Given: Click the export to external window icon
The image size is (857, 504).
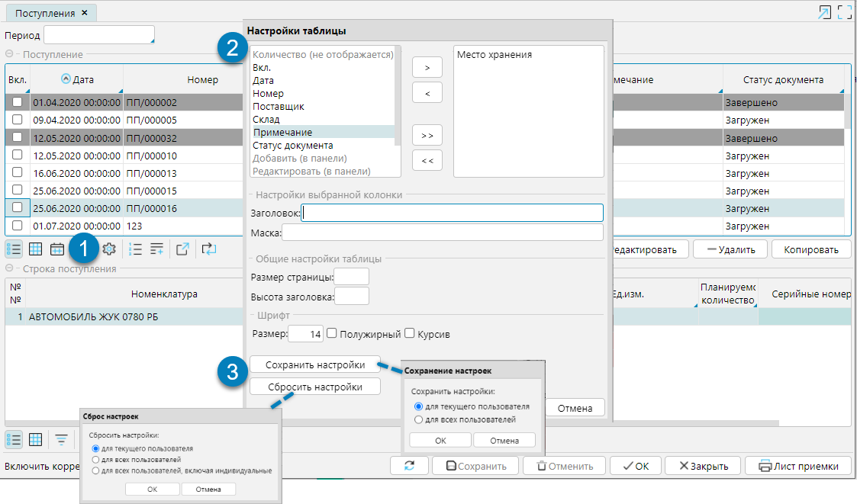Looking at the screenshot, I should tap(182, 249).
